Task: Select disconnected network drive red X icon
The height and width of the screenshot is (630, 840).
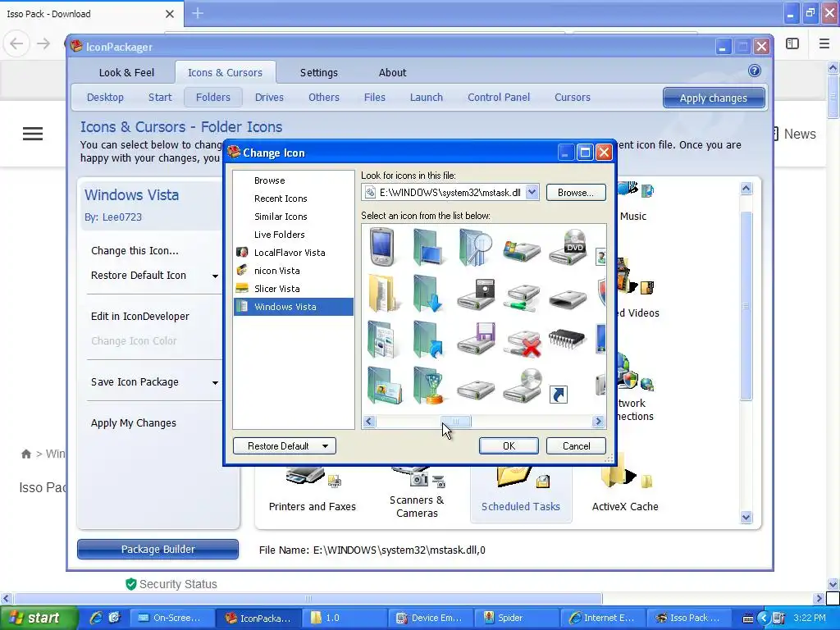Action: click(523, 344)
